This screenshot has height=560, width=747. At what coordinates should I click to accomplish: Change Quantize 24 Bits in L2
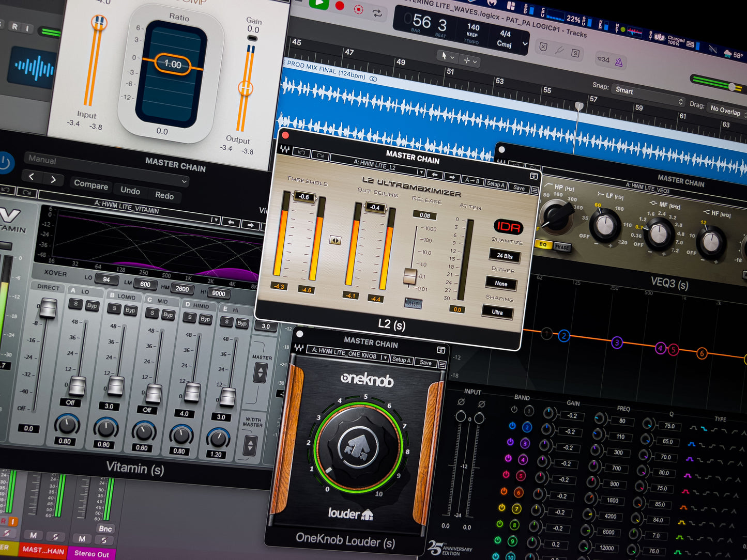click(505, 256)
